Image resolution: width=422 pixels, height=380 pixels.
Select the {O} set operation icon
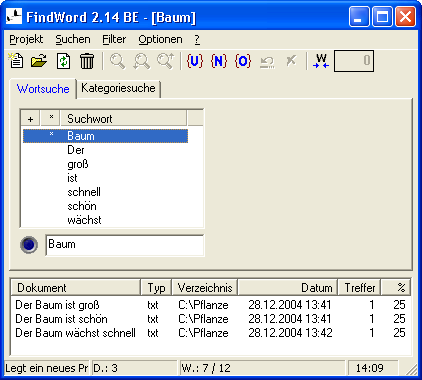point(243,61)
